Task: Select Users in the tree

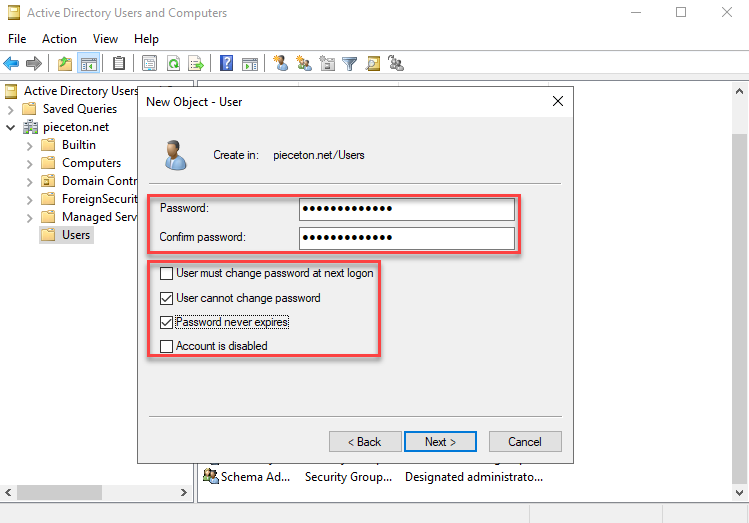Action: coord(76,235)
